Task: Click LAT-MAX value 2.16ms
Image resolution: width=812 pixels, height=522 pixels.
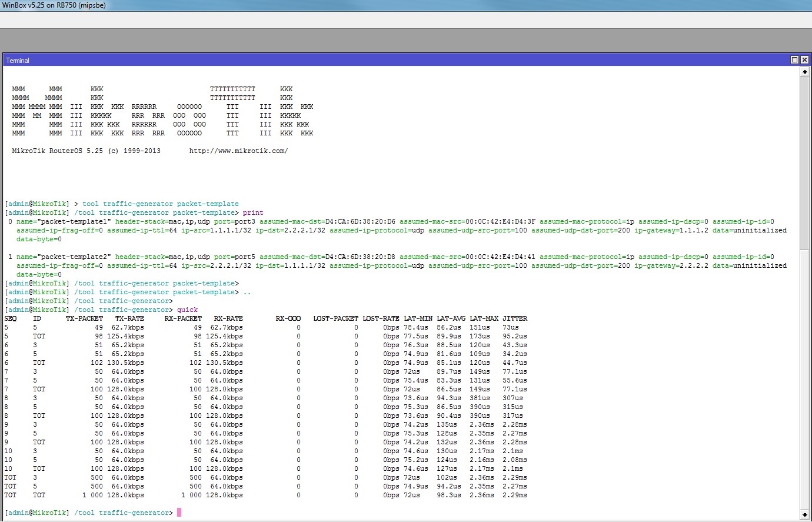Action: (482, 460)
